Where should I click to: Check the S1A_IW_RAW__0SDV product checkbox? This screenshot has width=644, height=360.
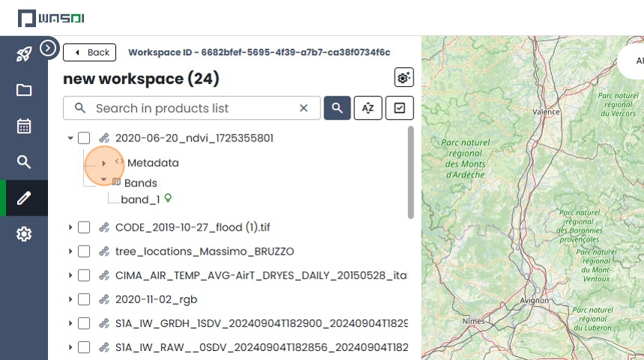84,348
